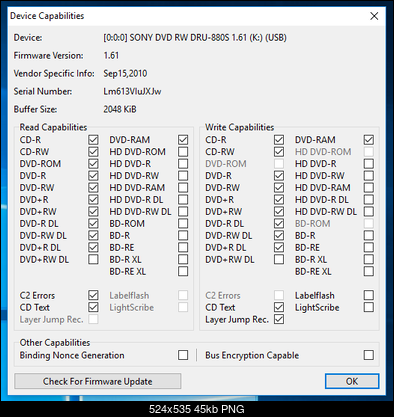Toggle BD-R checkbox under Write Capabilities
The width and height of the screenshot is (394, 417).
tap(369, 236)
